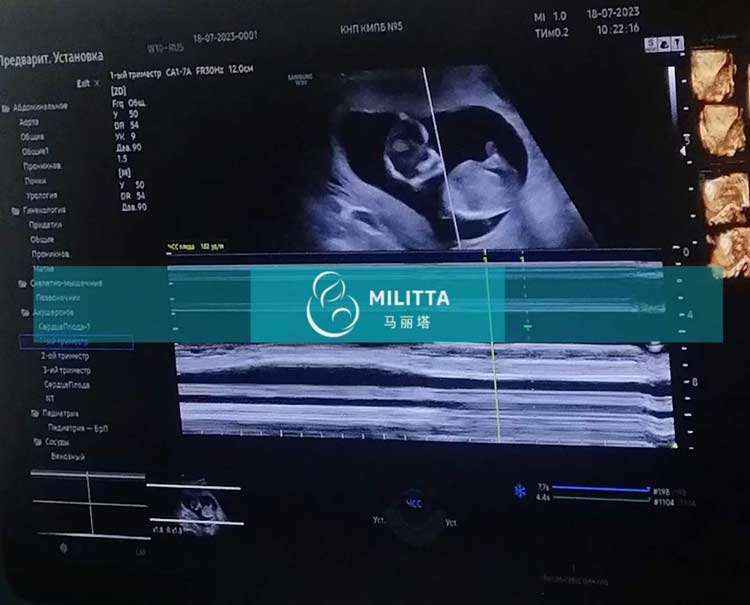Click the S storage status icon
This screenshot has width=750, height=605.
pos(651,44)
